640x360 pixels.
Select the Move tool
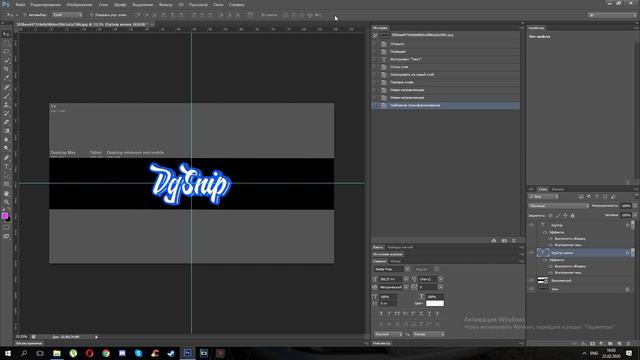[x=6, y=34]
